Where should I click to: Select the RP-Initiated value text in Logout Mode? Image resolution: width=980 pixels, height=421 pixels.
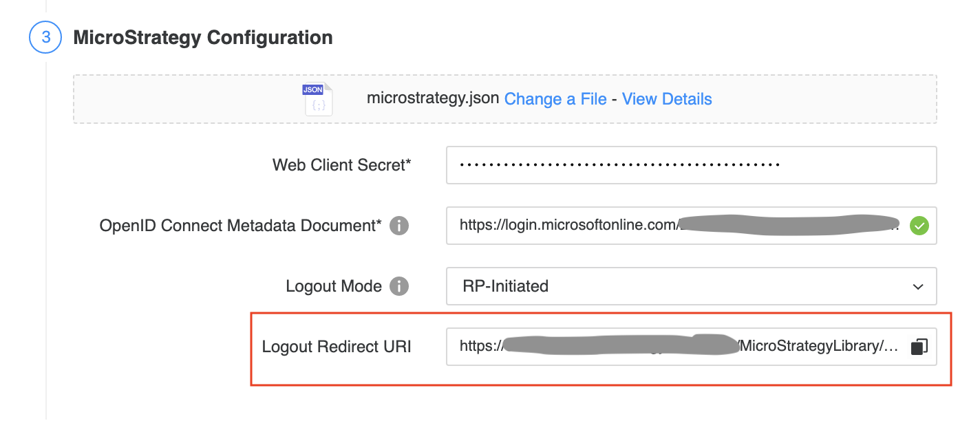[x=504, y=286]
